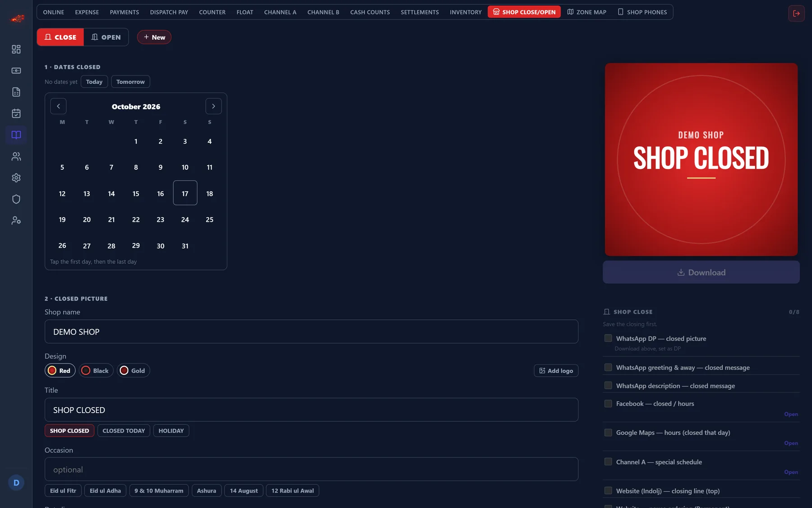The width and height of the screenshot is (812, 508).
Task: Select the Tomorrow date shortcut
Action: 130,82
